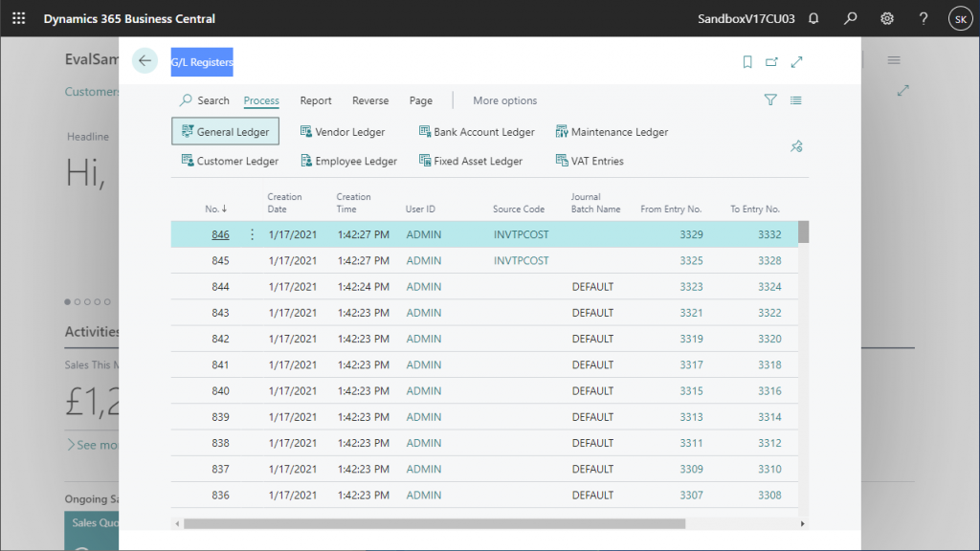
Task: Open register number 846 link
Action: [220, 234]
